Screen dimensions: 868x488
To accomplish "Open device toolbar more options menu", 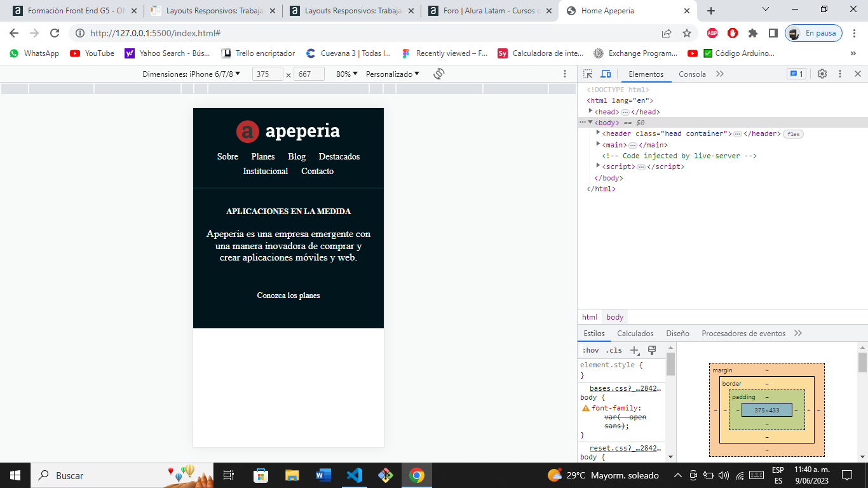I will point(565,74).
